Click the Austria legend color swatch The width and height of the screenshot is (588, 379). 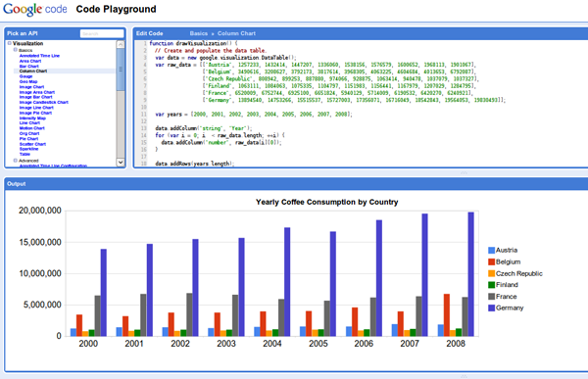(x=492, y=251)
